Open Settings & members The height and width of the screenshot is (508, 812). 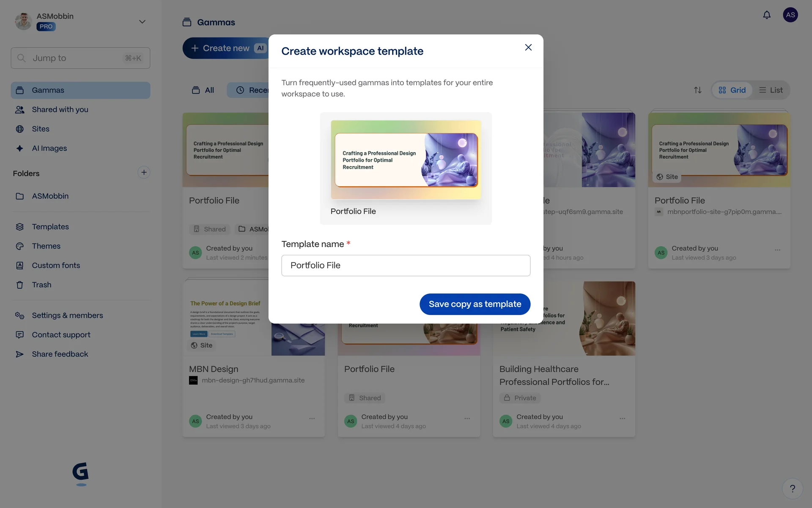[x=67, y=315]
